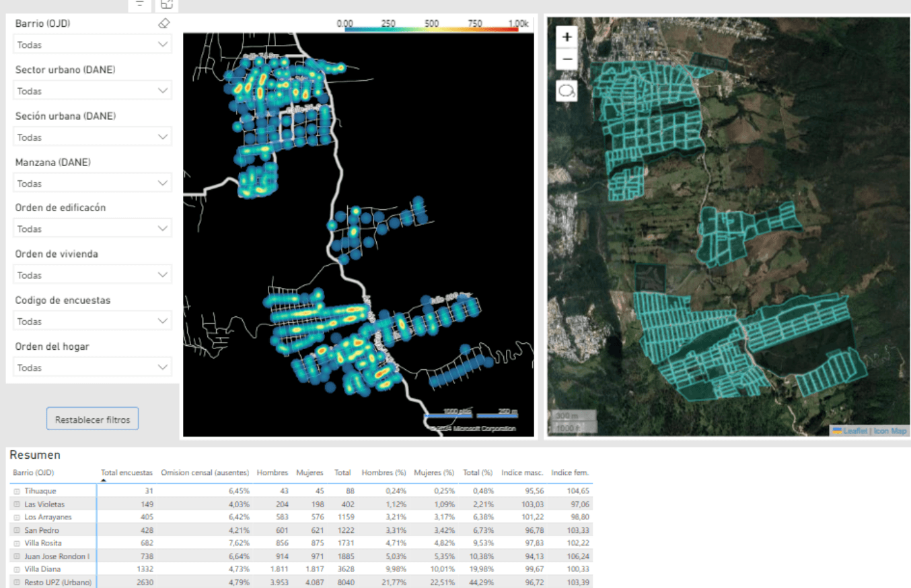Click the focus mode pop-out icon
Image resolution: width=911 pixels, height=588 pixels.
pos(167,4)
